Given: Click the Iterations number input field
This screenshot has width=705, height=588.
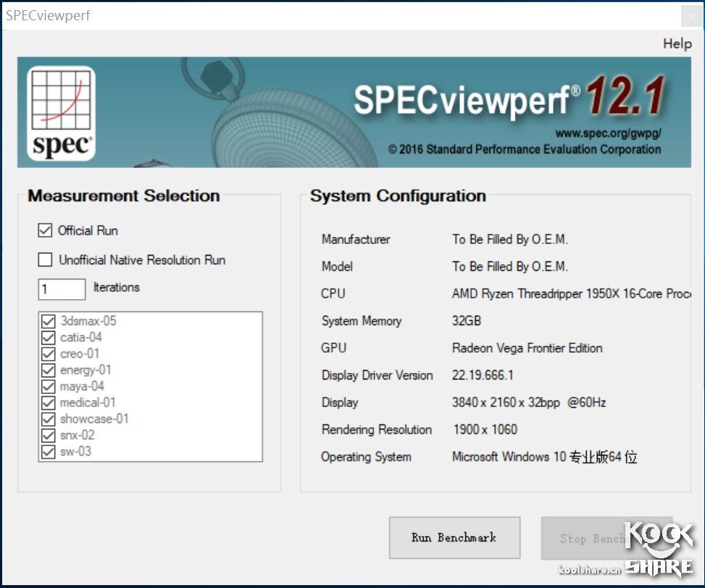Looking at the screenshot, I should click(x=61, y=289).
